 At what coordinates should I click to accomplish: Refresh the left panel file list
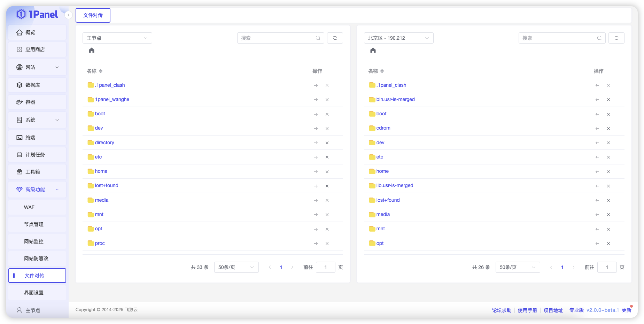tap(335, 38)
